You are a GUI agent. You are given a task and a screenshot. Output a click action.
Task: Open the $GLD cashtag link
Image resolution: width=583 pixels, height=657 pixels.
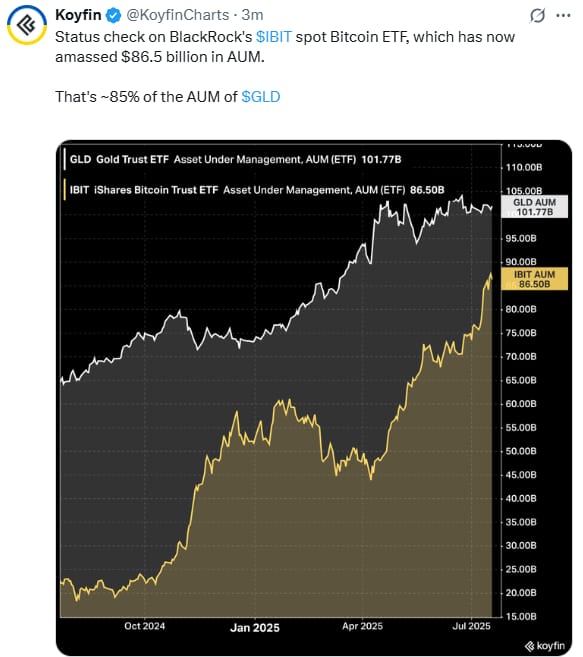point(261,97)
